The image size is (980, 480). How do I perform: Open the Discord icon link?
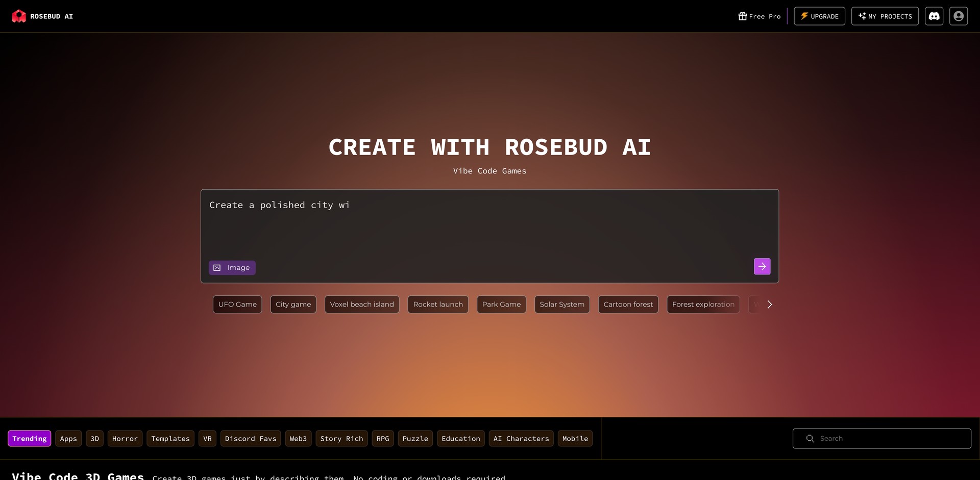pos(934,16)
